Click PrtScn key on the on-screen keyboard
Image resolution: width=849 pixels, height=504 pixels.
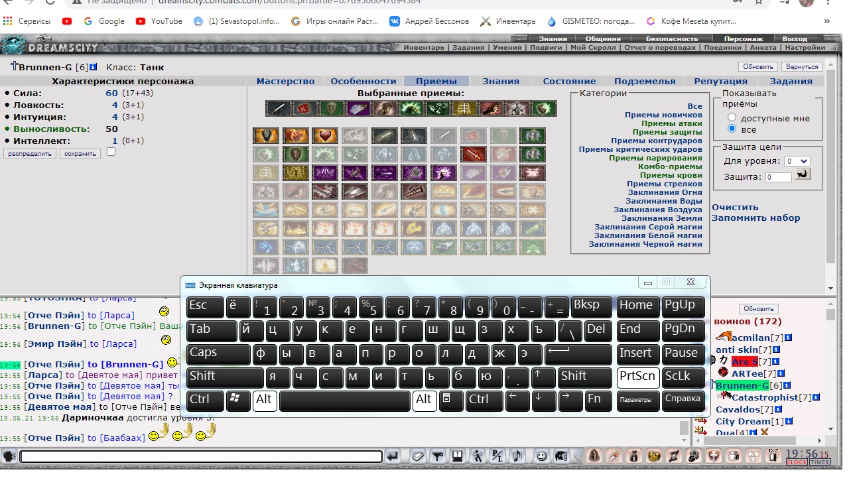(638, 377)
